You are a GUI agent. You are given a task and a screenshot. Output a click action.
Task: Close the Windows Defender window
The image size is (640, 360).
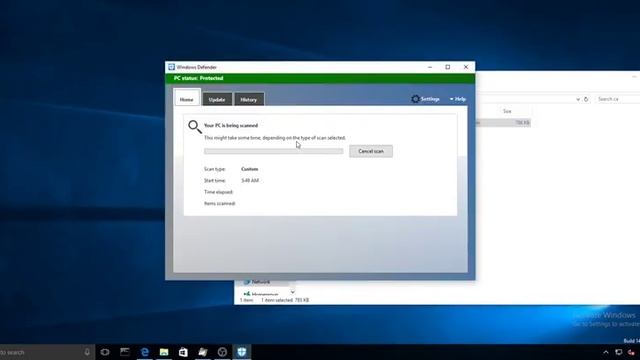click(x=466, y=67)
